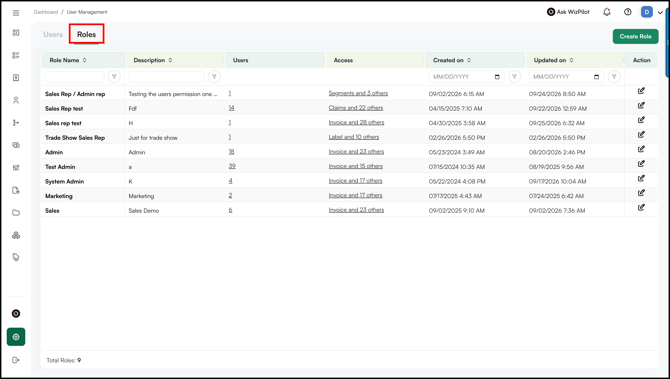Go to Dashboard breadcrumb
This screenshot has width=670, height=379.
pos(46,12)
